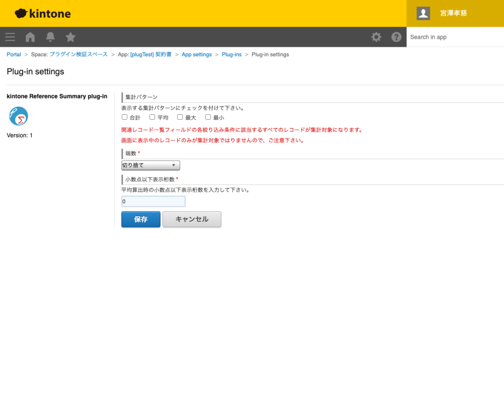Viewport: 504px width, 420px height.
Task: Toggle the 最小 checkbox
Action: coord(208,117)
